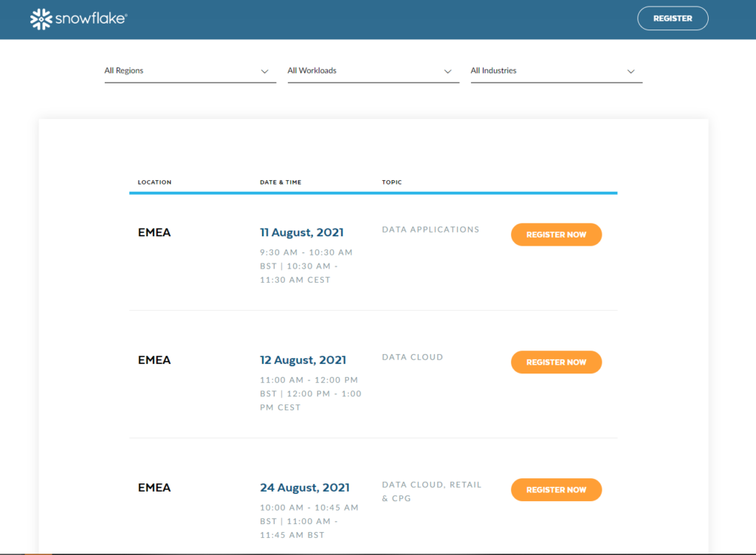Register now for 12 August event
The width and height of the screenshot is (756, 555).
tap(556, 362)
